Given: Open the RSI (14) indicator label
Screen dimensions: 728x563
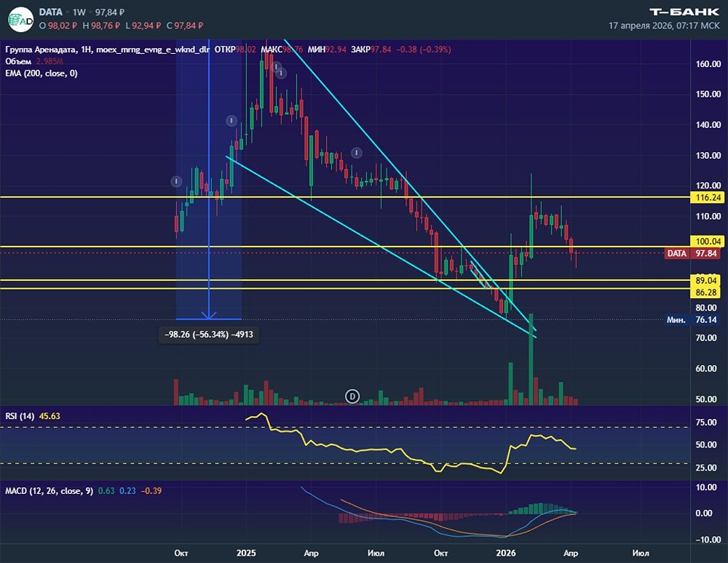Looking at the screenshot, I should (x=20, y=416).
